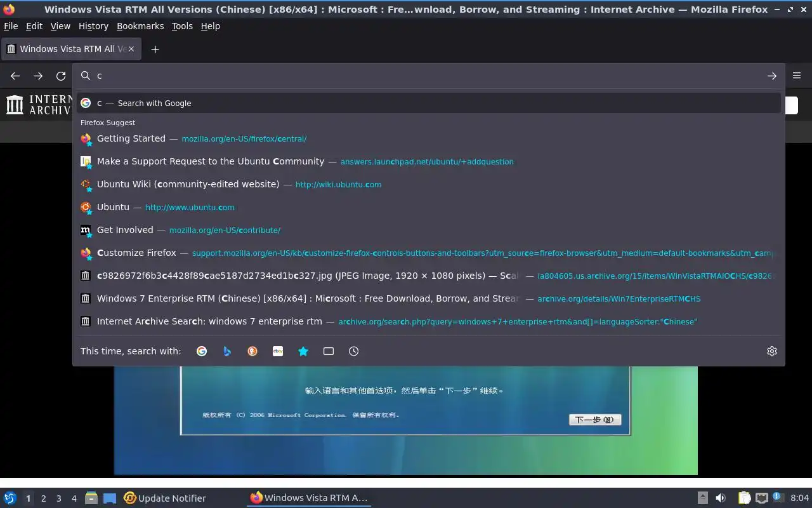
Task: Open the Lubuntu start menu icon
Action: (x=10, y=498)
